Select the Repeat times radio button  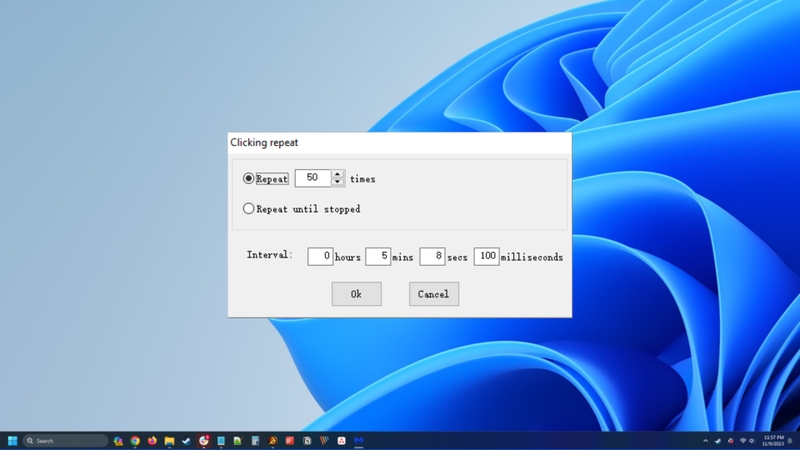point(248,179)
